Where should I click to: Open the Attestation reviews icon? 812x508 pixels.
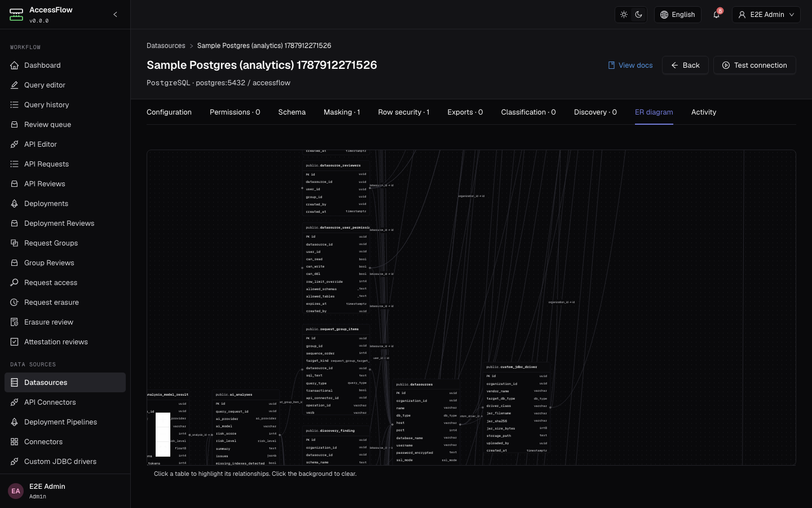(15, 342)
